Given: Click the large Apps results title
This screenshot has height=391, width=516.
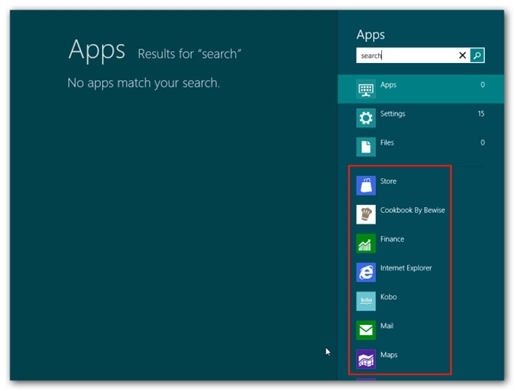Looking at the screenshot, I should click(x=97, y=50).
